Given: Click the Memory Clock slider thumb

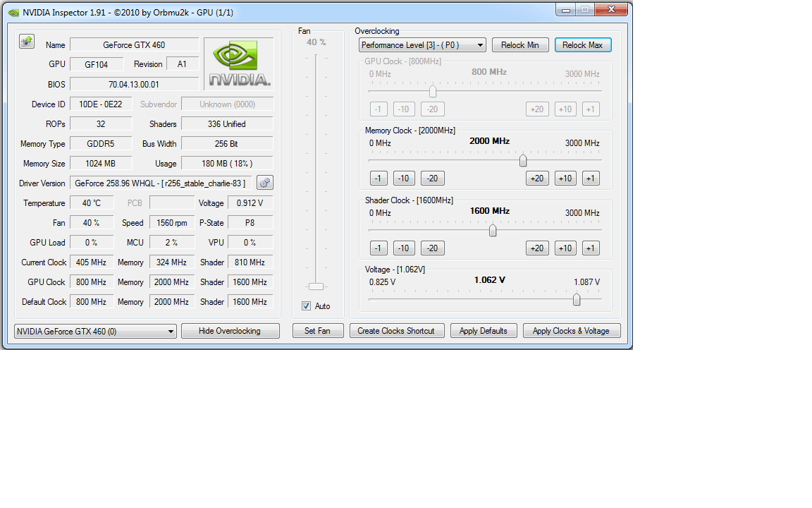Looking at the screenshot, I should click(x=523, y=161).
